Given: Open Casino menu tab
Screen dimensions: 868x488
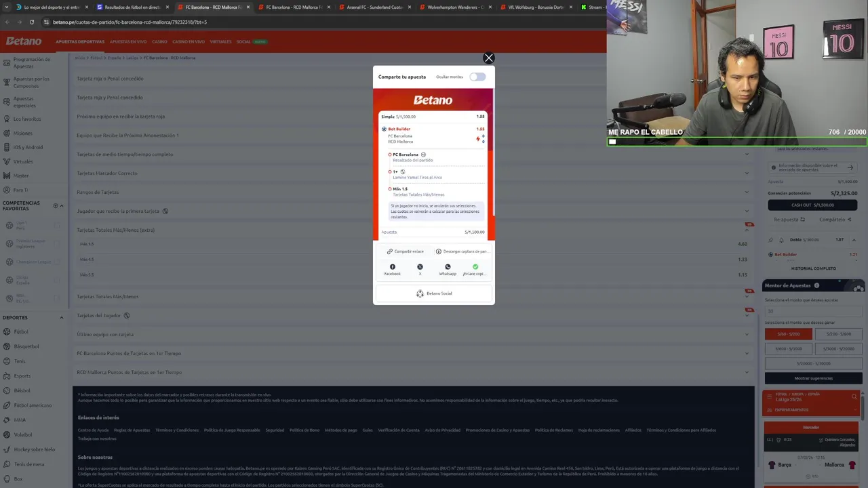Looking at the screenshot, I should point(159,42).
